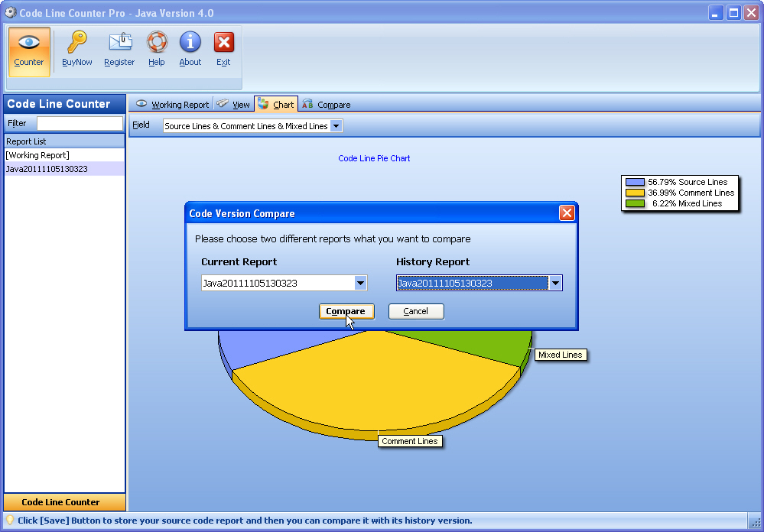Click the application gear icon in title bar

point(10,12)
